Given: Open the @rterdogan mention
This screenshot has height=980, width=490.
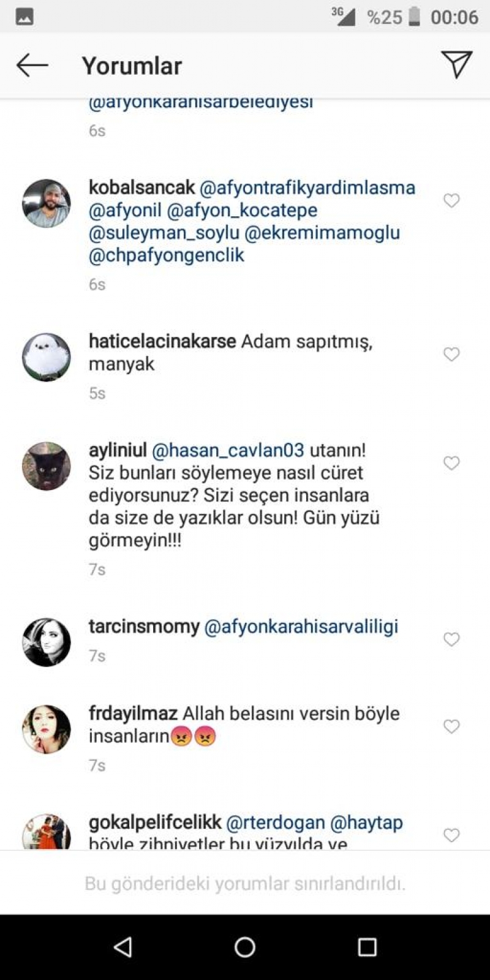Looking at the screenshot, I should click(x=276, y=824).
